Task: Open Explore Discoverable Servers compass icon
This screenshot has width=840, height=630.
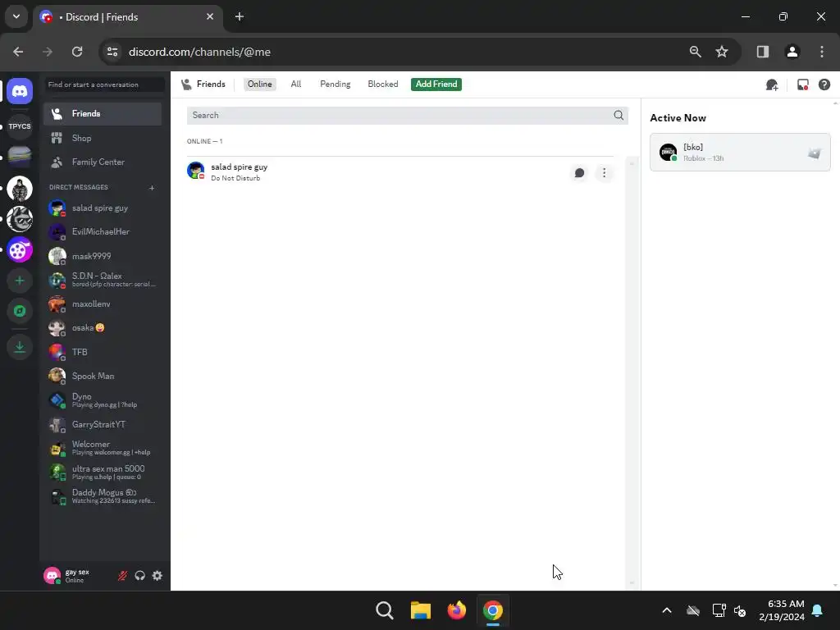Action: [20, 311]
